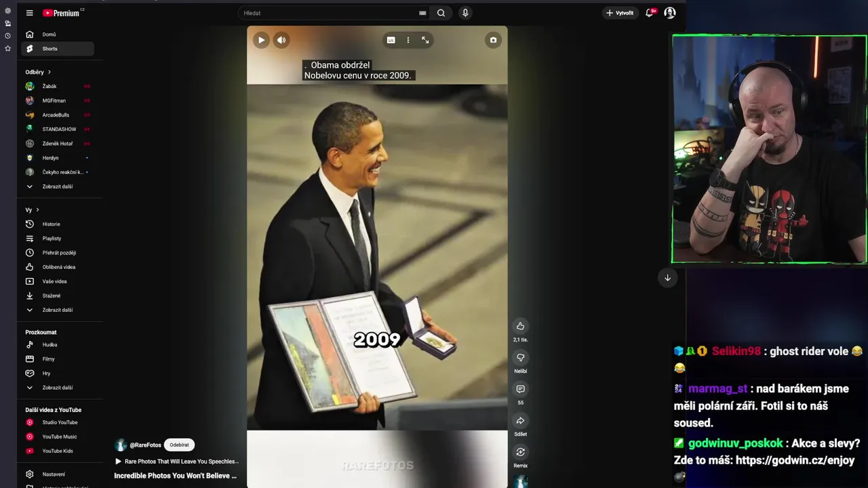
Task: Click the RareFotos channel avatar
Action: [121, 445]
